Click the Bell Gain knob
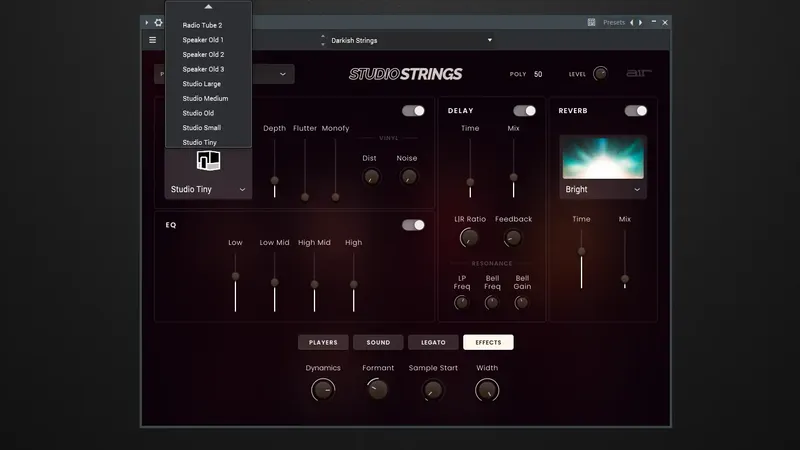The height and width of the screenshot is (450, 800). 521,303
